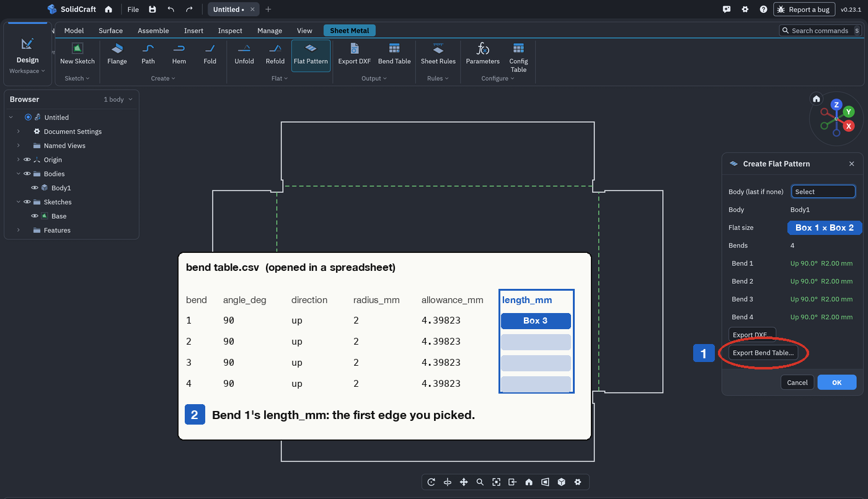Click the Body selection input field
This screenshot has height=499, width=868.
pyautogui.click(x=823, y=192)
